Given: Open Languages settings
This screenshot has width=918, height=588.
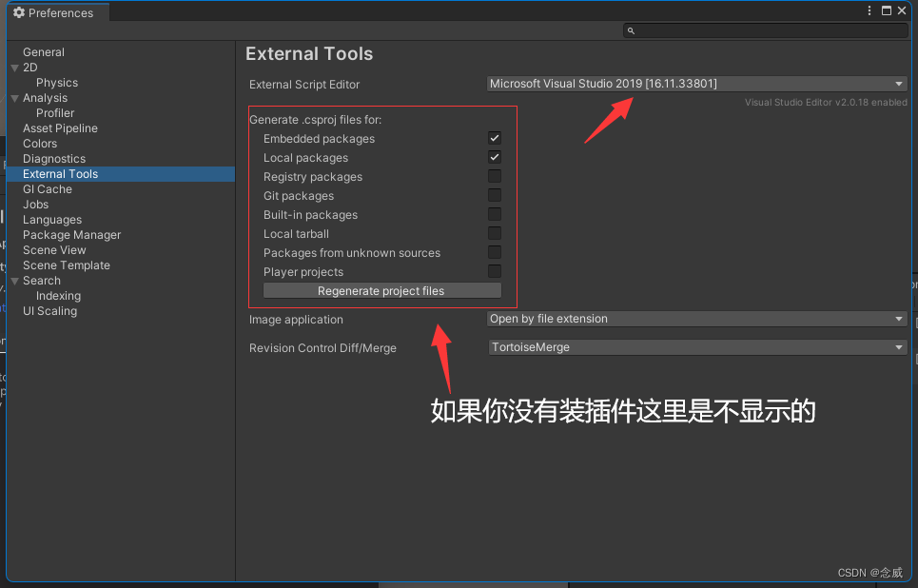Looking at the screenshot, I should pyautogui.click(x=52, y=220).
